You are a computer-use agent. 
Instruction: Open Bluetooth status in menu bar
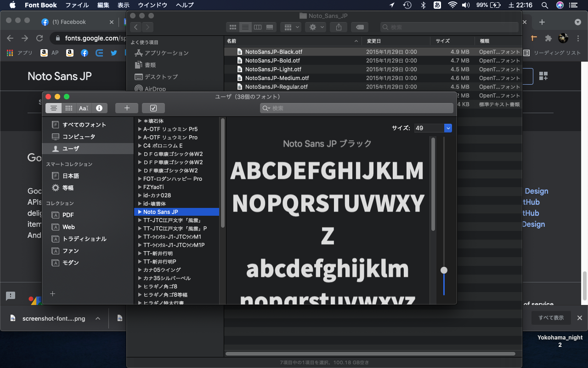point(423,5)
